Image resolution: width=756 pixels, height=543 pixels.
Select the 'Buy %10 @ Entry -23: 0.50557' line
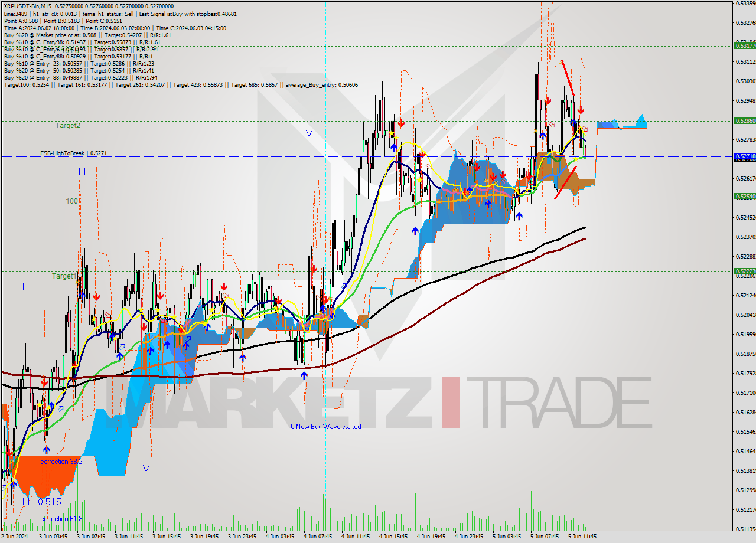point(79,63)
